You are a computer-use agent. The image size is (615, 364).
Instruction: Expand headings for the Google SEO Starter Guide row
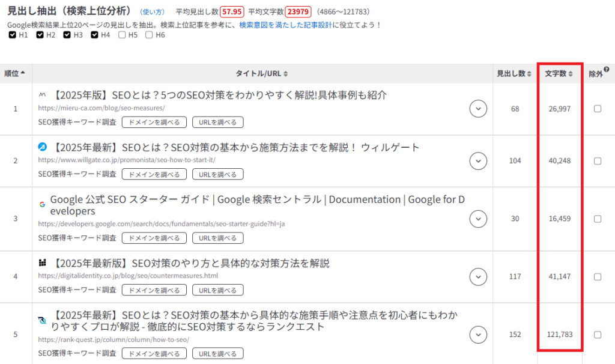point(478,219)
